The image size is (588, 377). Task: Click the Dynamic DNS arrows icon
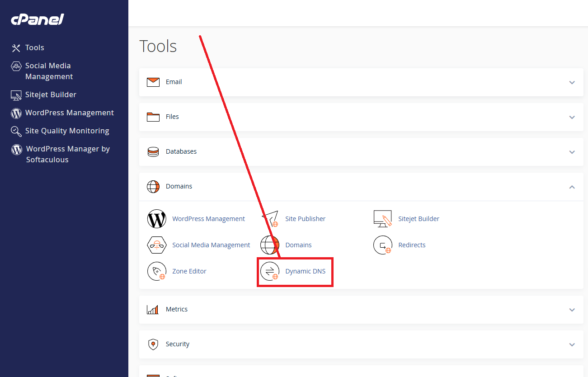(270, 271)
